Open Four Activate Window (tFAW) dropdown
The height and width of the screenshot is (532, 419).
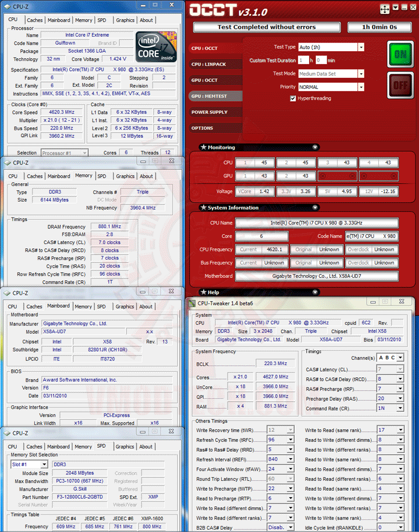290,469
